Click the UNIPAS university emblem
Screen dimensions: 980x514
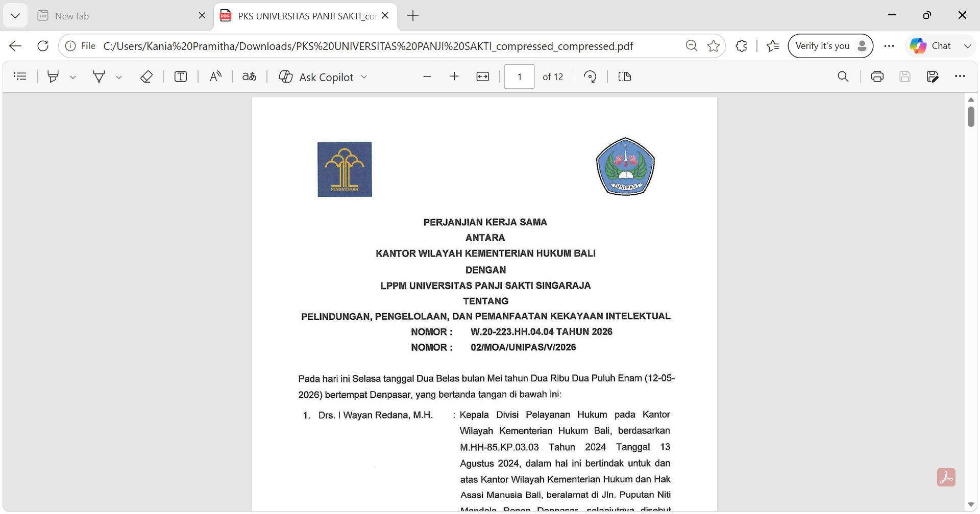(x=625, y=166)
